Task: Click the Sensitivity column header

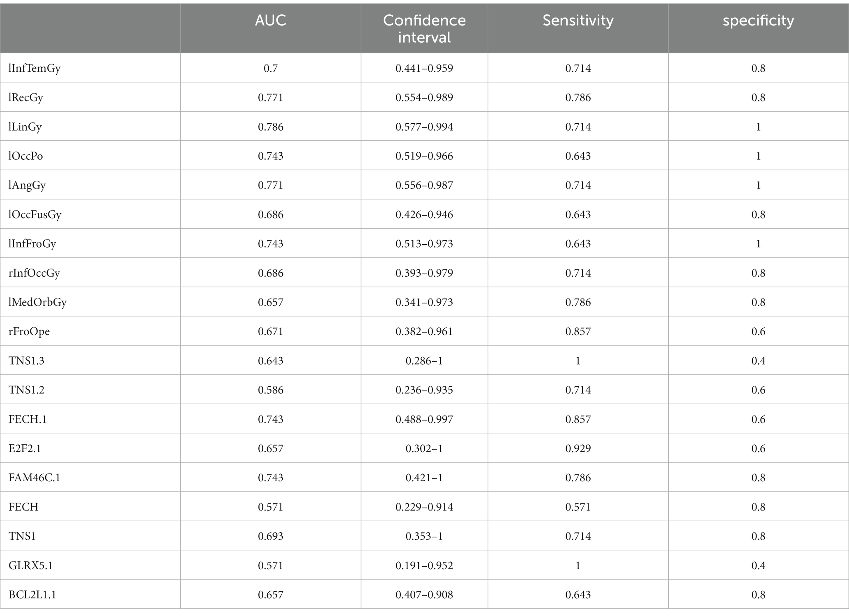Action: (578, 21)
